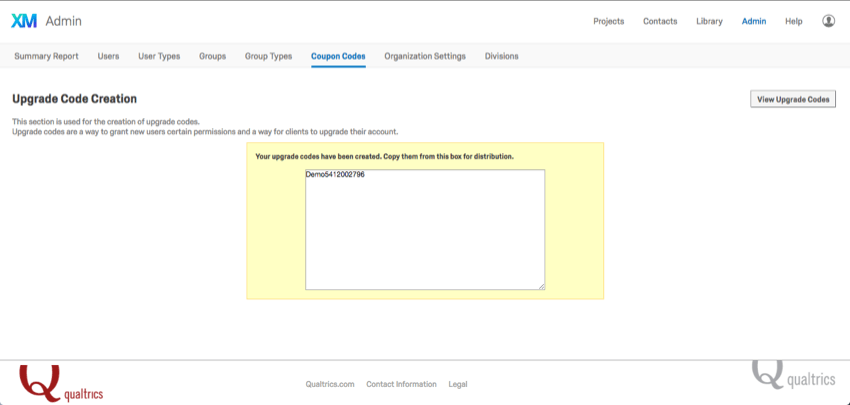The height and width of the screenshot is (405, 850).
Task: Open the Groups tab
Action: point(212,56)
